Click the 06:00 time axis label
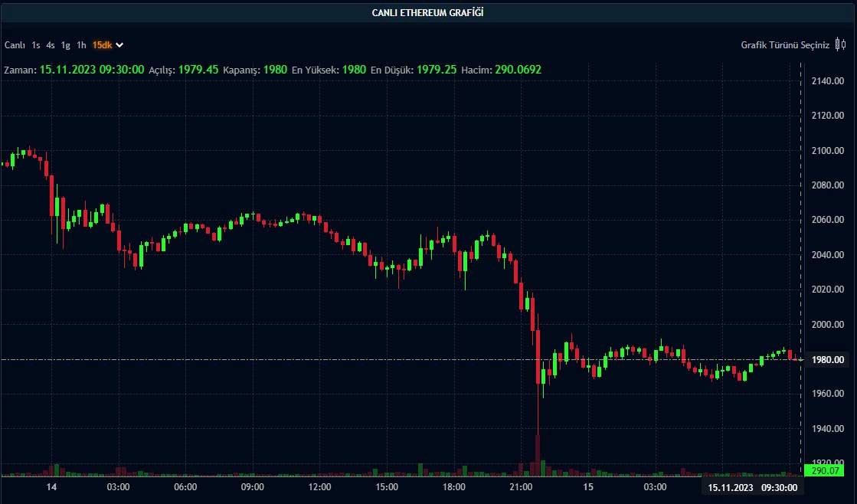 coord(185,487)
